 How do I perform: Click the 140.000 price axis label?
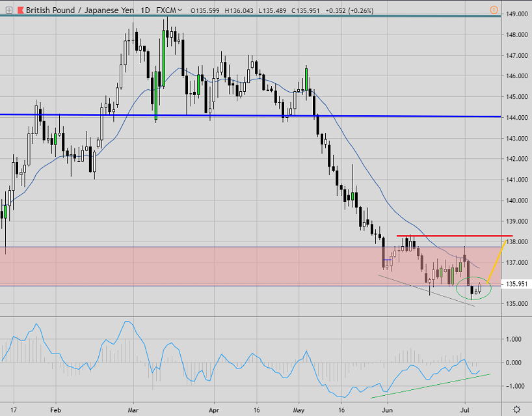coord(517,201)
